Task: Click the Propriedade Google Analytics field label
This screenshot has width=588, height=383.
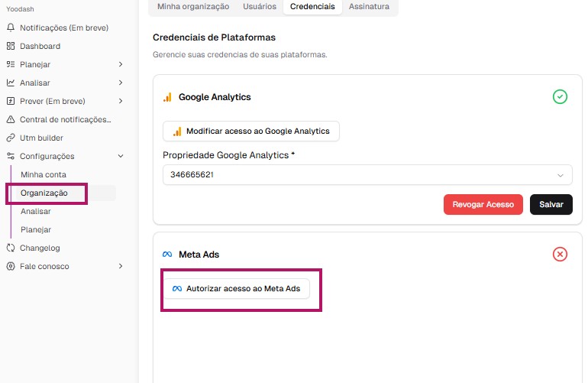Action: (x=229, y=155)
